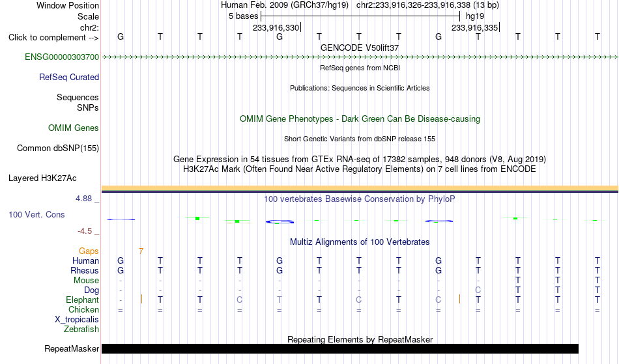Image resolution: width=619 pixels, height=364 pixels.
Task: Click the Window Position label
Action: click(68, 5)
